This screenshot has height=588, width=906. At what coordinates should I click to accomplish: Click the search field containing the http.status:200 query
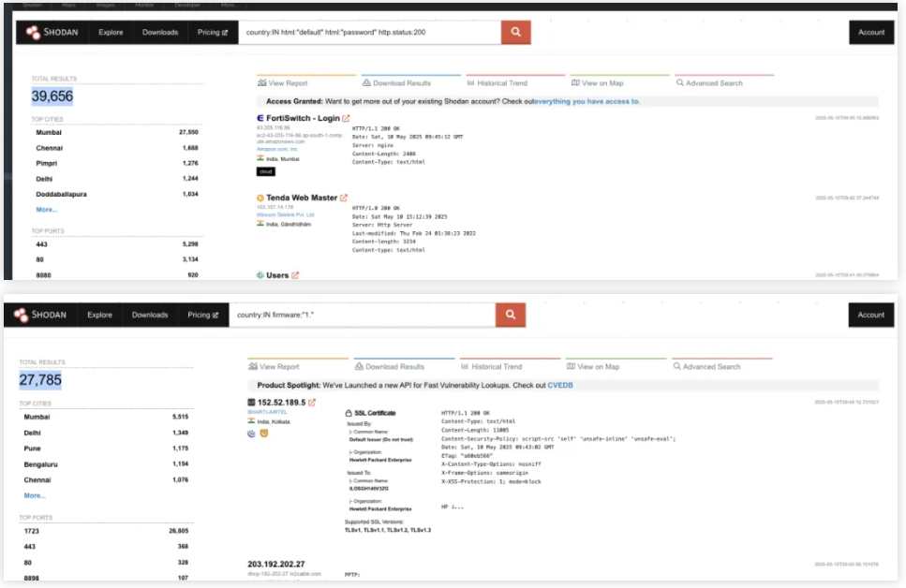369,32
